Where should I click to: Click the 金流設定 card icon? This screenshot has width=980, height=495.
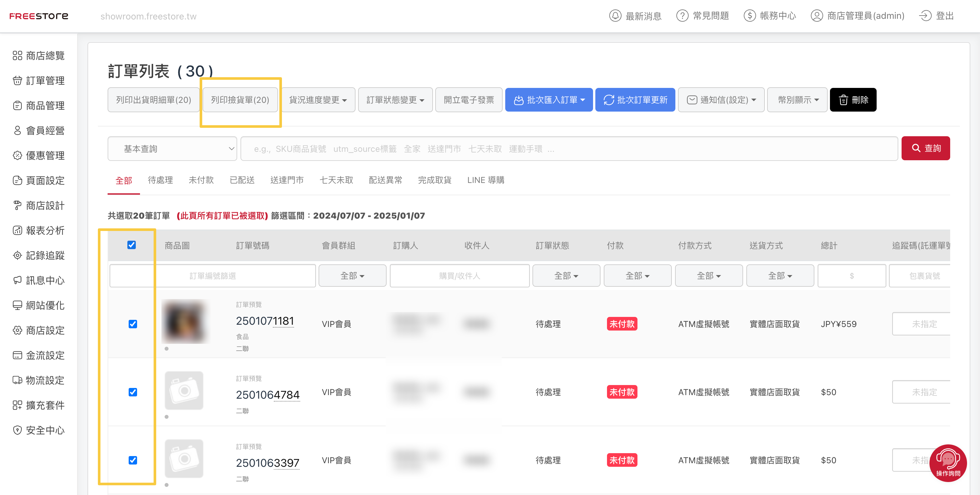(17, 355)
